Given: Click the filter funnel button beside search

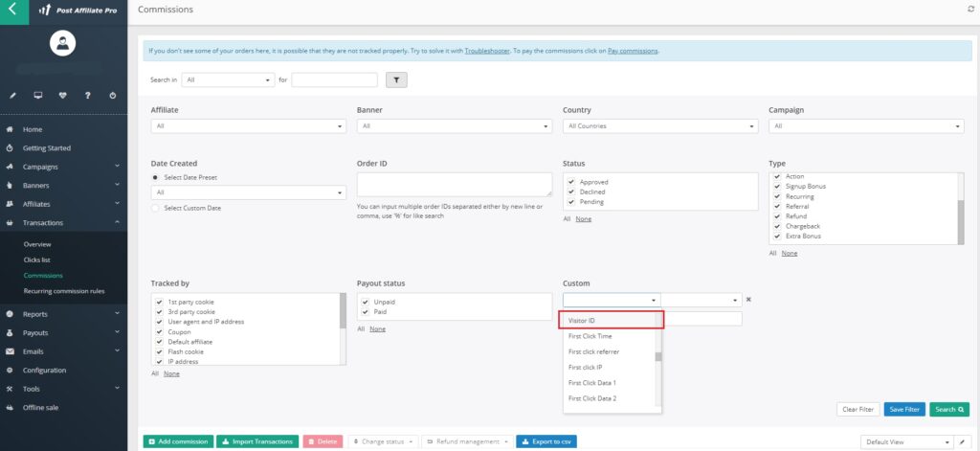Looking at the screenshot, I should point(396,80).
